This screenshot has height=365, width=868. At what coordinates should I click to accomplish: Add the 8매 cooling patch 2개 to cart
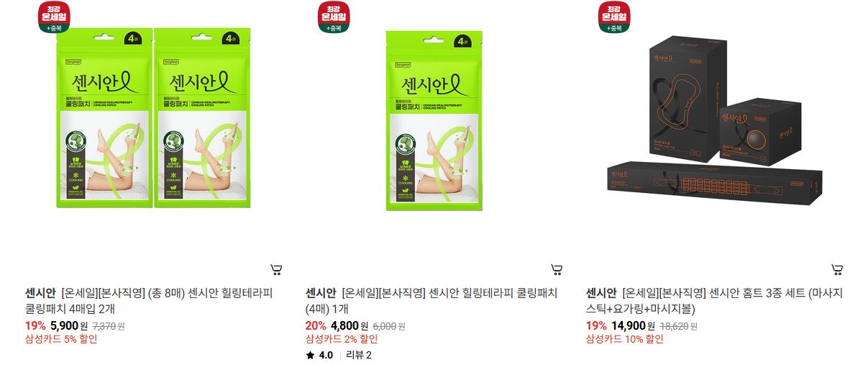(x=276, y=270)
